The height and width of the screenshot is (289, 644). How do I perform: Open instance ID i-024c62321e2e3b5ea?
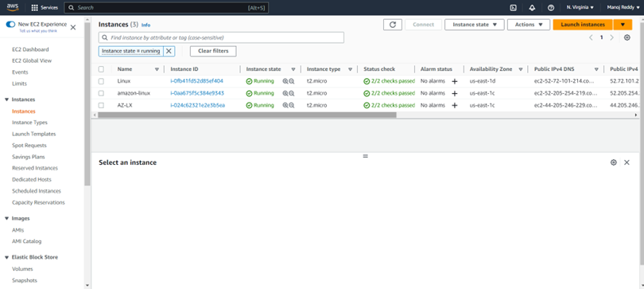(197, 105)
